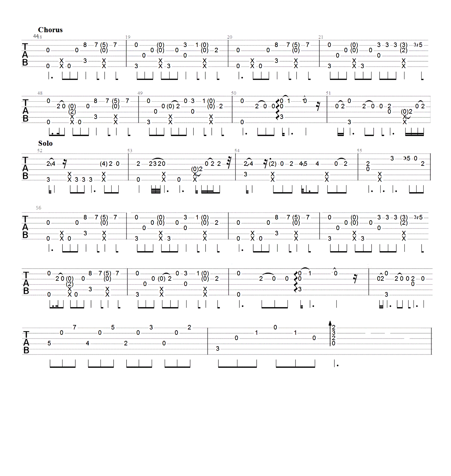Select measure number 52

point(40,151)
